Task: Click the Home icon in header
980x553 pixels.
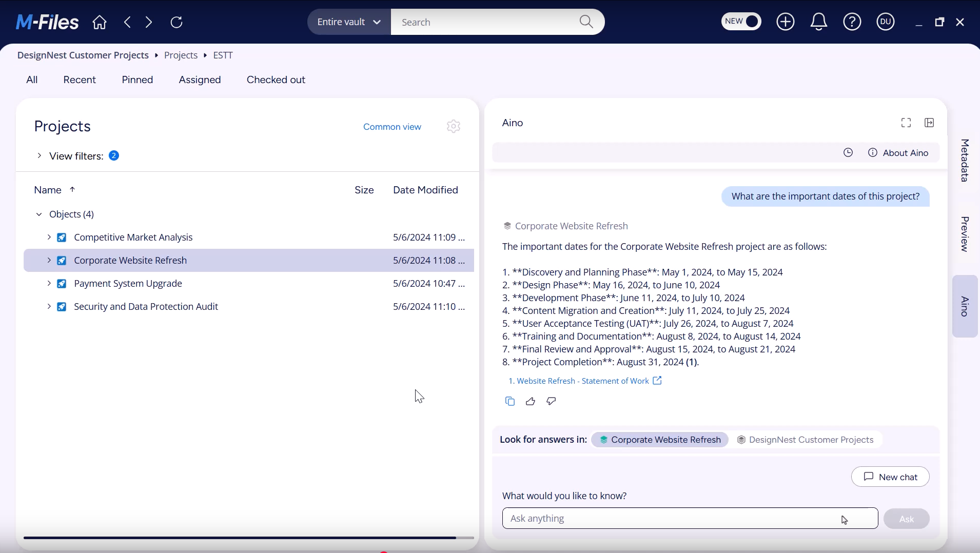Action: 100,22
